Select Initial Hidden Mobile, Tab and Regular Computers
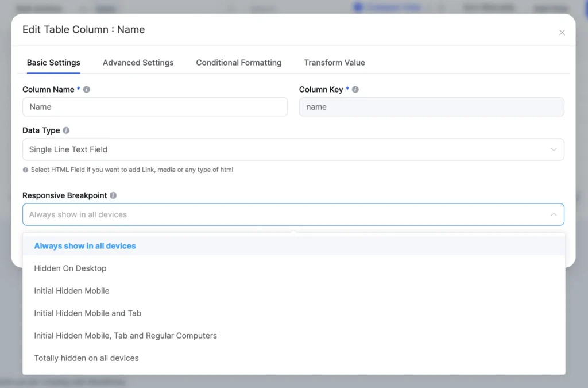Image resolution: width=588 pixels, height=388 pixels. pyautogui.click(x=293, y=336)
